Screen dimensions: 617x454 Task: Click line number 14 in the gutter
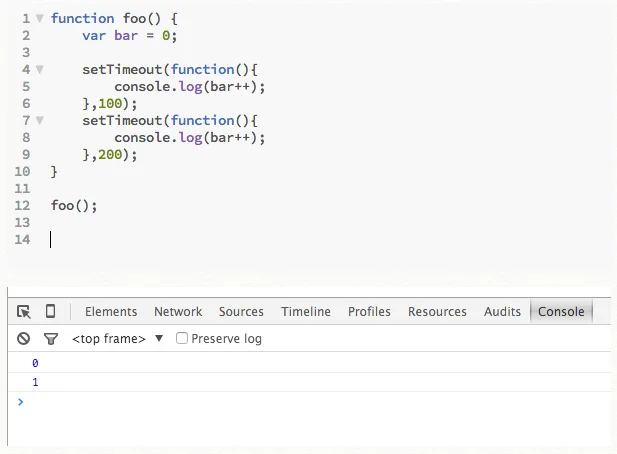(x=22, y=240)
